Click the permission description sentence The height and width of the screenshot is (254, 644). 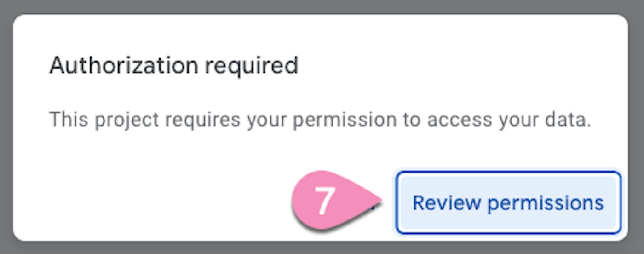pyautogui.click(x=320, y=120)
